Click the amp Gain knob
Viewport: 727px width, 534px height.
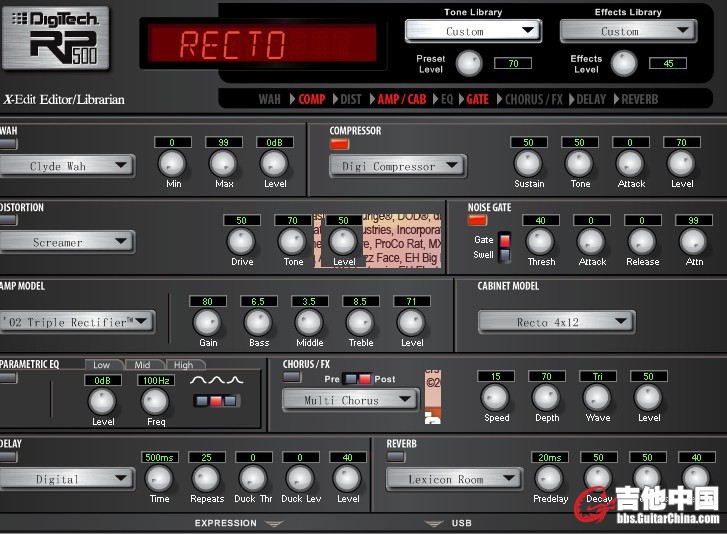pos(206,321)
